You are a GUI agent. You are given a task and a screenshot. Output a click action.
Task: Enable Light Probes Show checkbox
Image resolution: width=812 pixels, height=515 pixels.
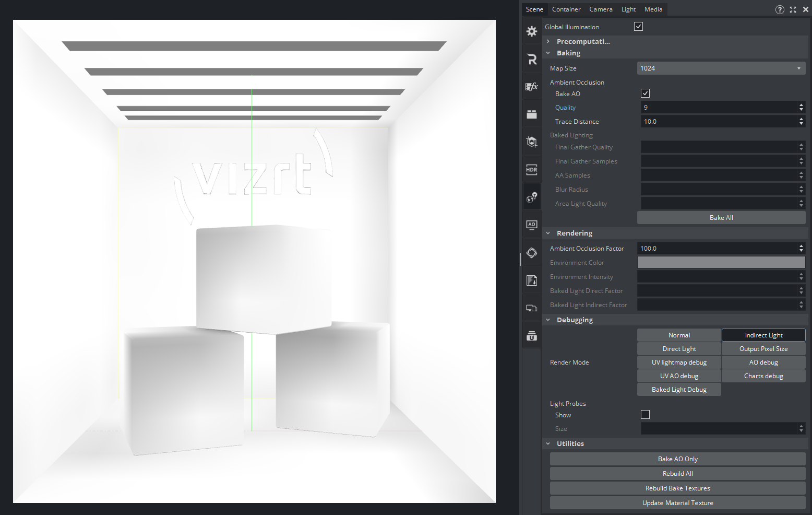point(645,415)
